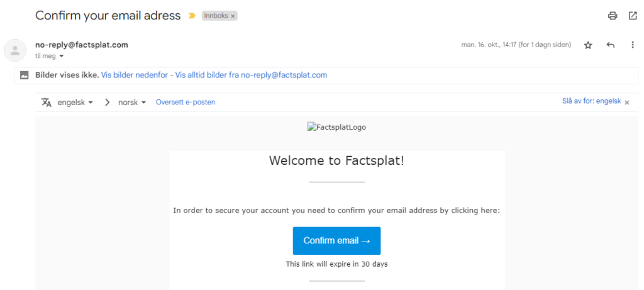644x290 pixels.
Task: Print this email with the printer icon
Action: (613, 16)
